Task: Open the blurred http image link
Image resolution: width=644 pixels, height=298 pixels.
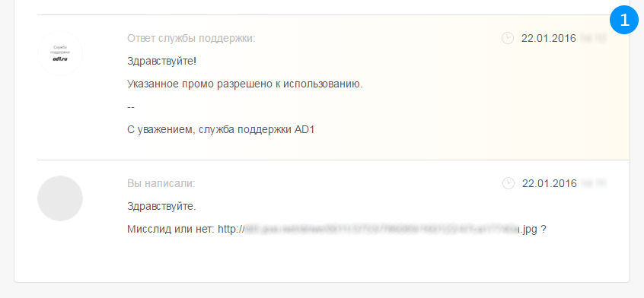Action: pyautogui.click(x=378, y=230)
